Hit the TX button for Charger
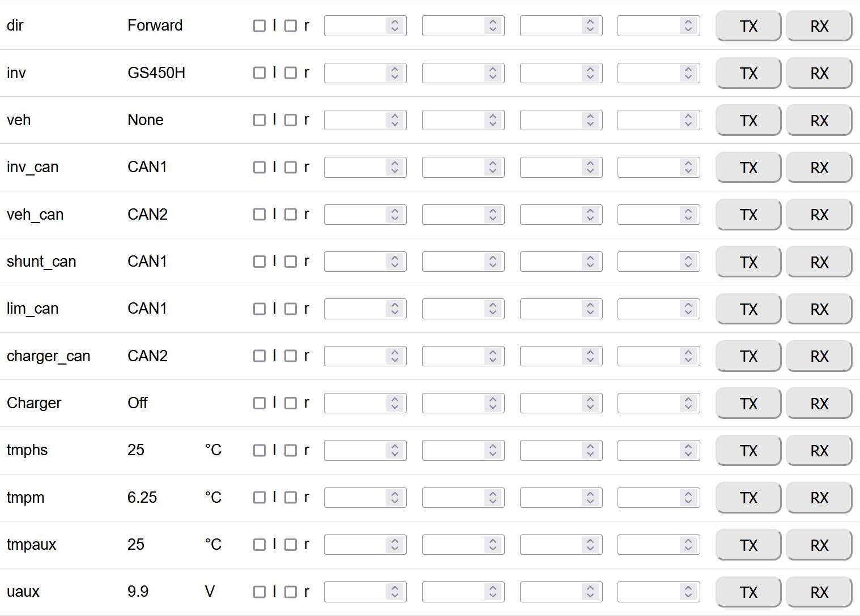Viewport: 860px width, 616px height. 748,404
